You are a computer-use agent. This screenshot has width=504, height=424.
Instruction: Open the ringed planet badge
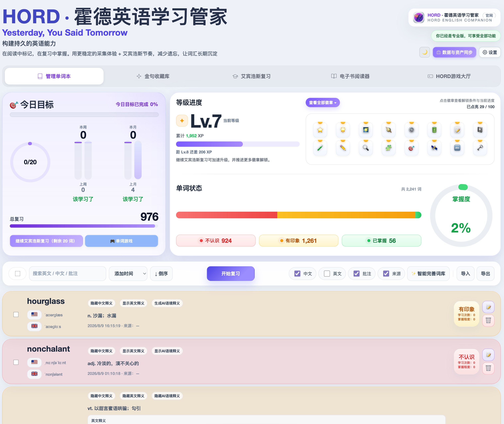[x=388, y=130]
